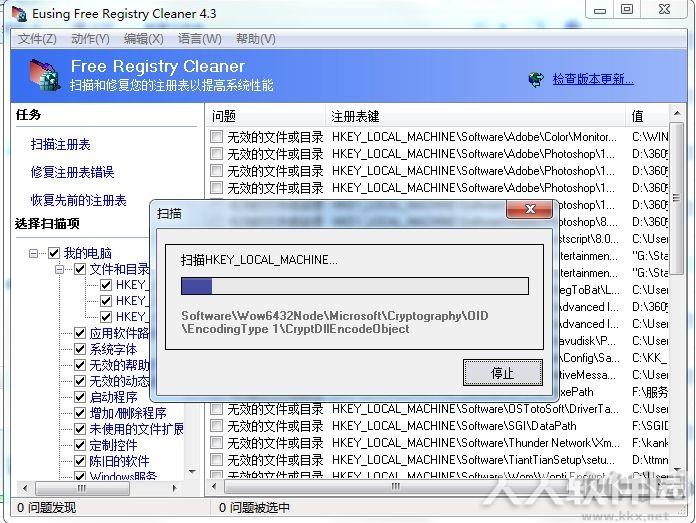This screenshot has height=523, width=696.
Task: Check the TiantTianSetup row checkbox
Action: pos(217,460)
